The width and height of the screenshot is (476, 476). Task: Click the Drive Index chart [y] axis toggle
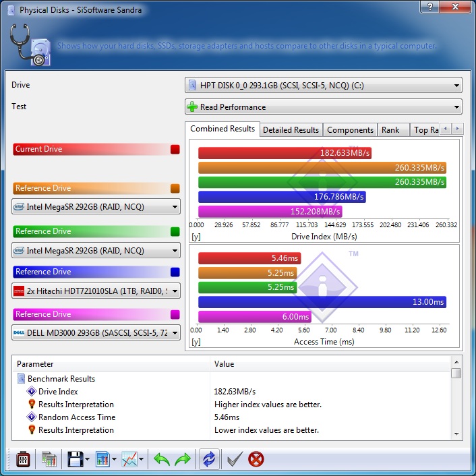(196, 237)
